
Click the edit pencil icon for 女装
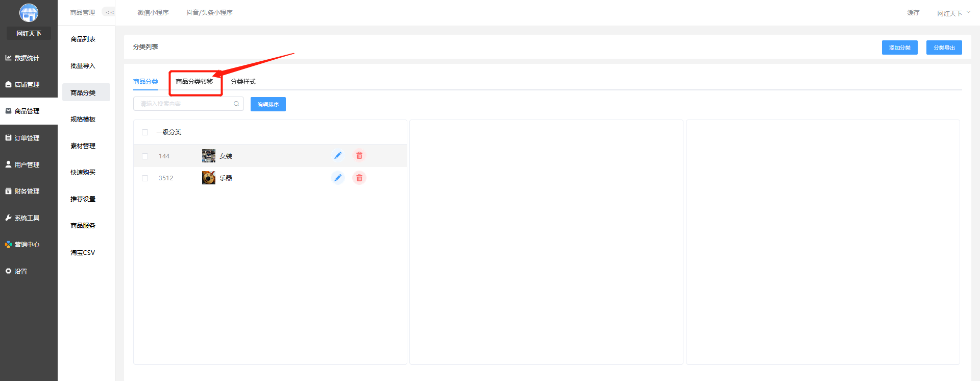pos(338,156)
